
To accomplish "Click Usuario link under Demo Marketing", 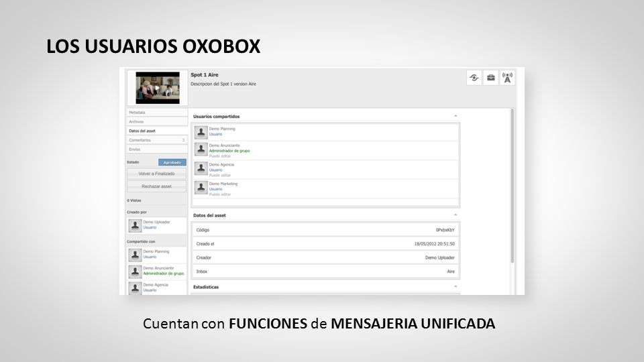I will coord(215,189).
